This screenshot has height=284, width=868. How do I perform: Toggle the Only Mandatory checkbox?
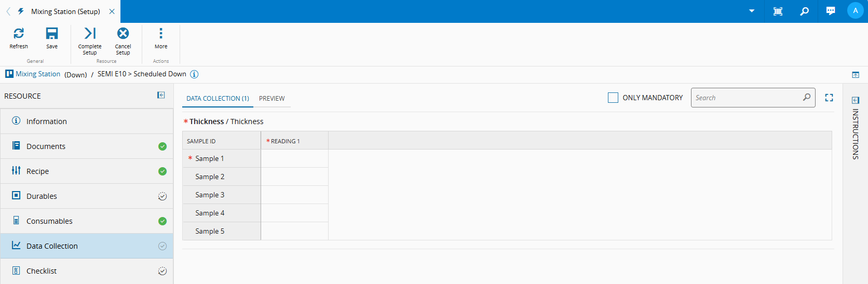tap(613, 98)
